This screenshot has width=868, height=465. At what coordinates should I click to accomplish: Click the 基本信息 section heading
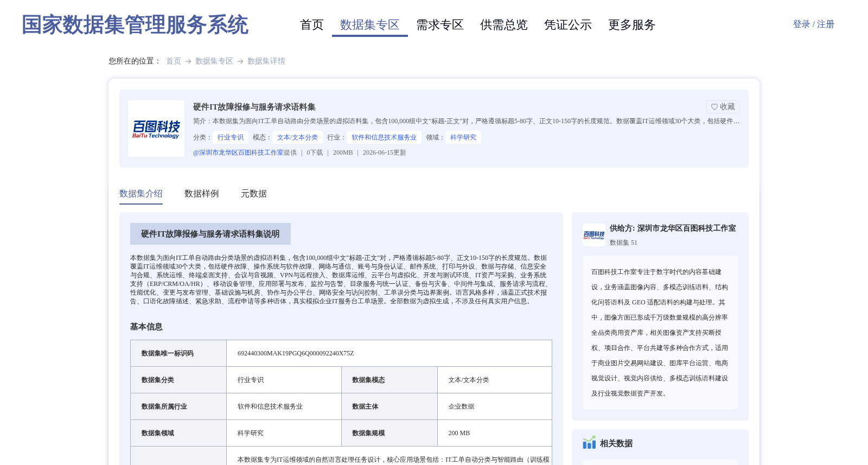coord(146,327)
